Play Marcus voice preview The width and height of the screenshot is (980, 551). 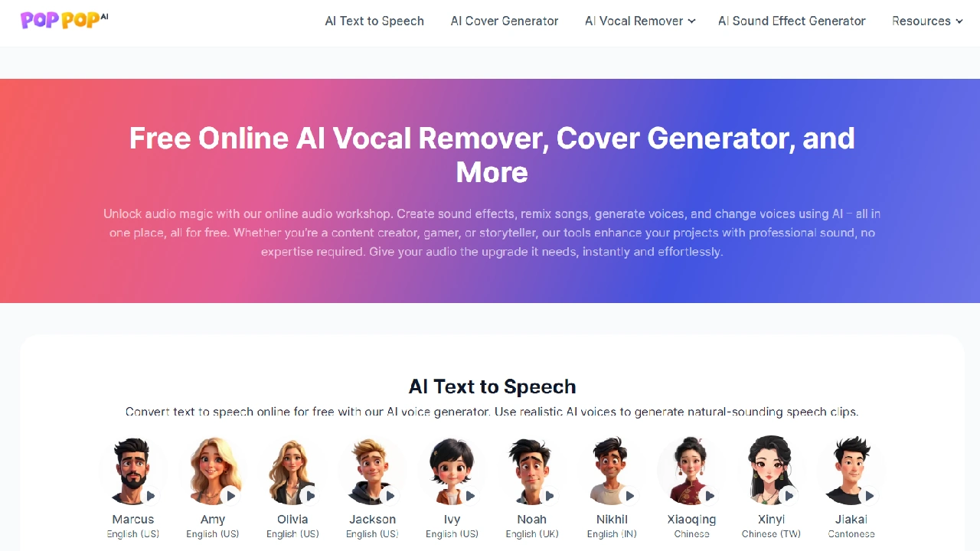coord(151,496)
